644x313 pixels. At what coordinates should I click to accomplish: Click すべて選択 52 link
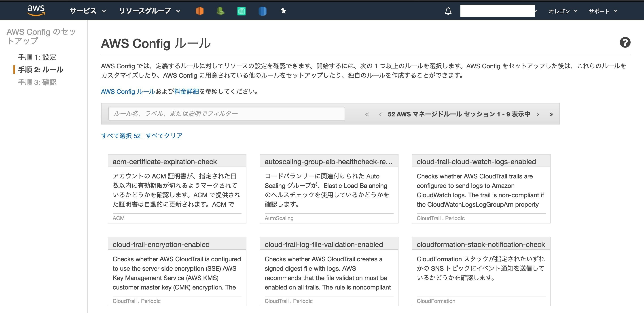121,136
